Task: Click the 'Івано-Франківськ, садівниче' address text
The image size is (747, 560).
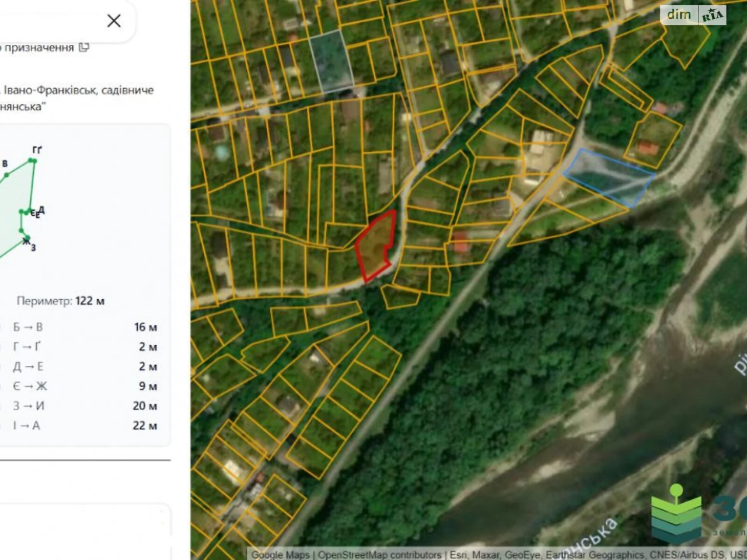Action: [x=79, y=90]
